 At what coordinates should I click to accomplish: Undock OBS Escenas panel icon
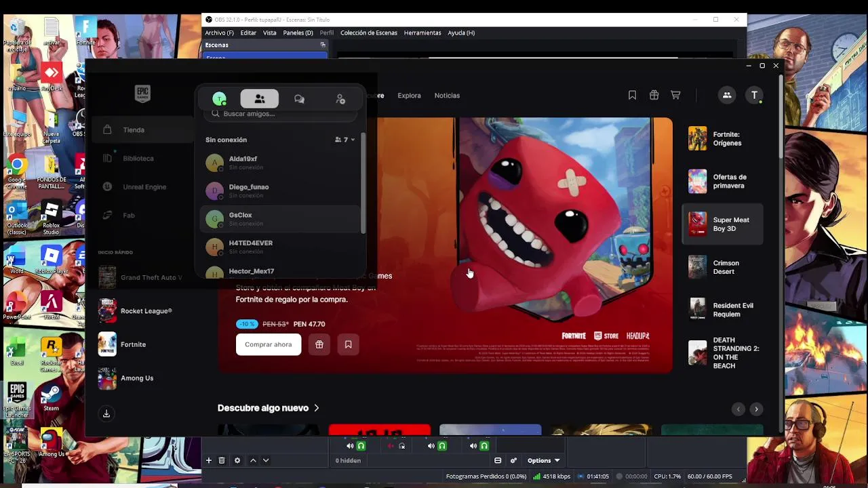click(x=323, y=45)
